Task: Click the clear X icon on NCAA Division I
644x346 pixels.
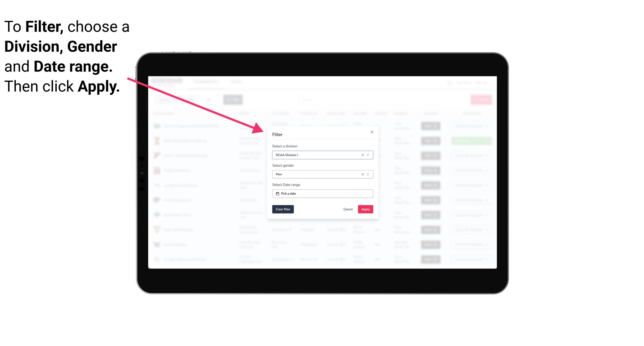Action: point(362,155)
